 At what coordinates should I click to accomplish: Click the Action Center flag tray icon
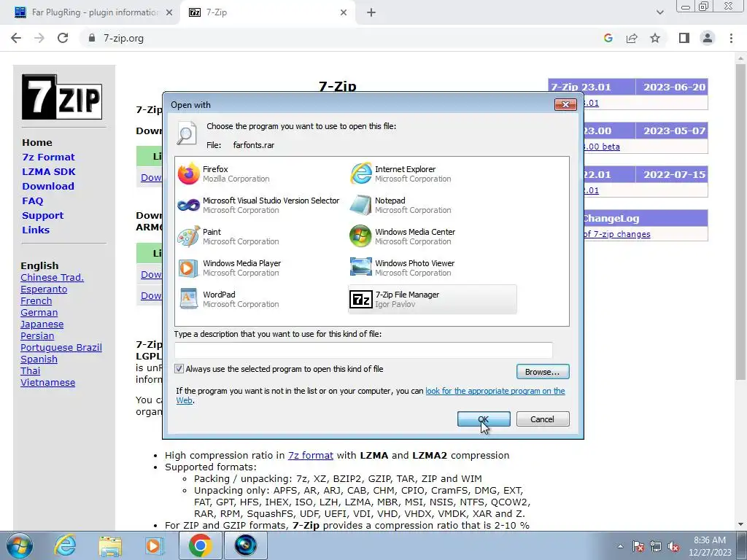[x=638, y=547]
